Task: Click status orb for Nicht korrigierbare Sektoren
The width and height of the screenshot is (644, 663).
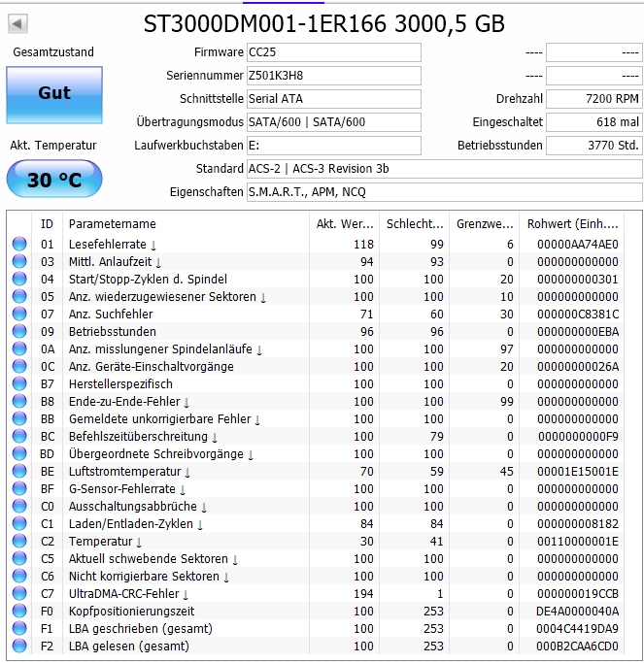Action: click(x=19, y=576)
